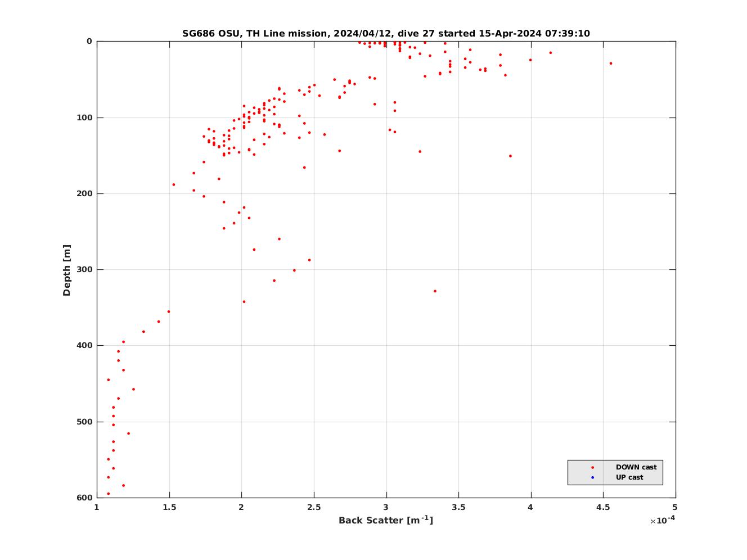Click x-axis tick label 4

tap(531, 508)
